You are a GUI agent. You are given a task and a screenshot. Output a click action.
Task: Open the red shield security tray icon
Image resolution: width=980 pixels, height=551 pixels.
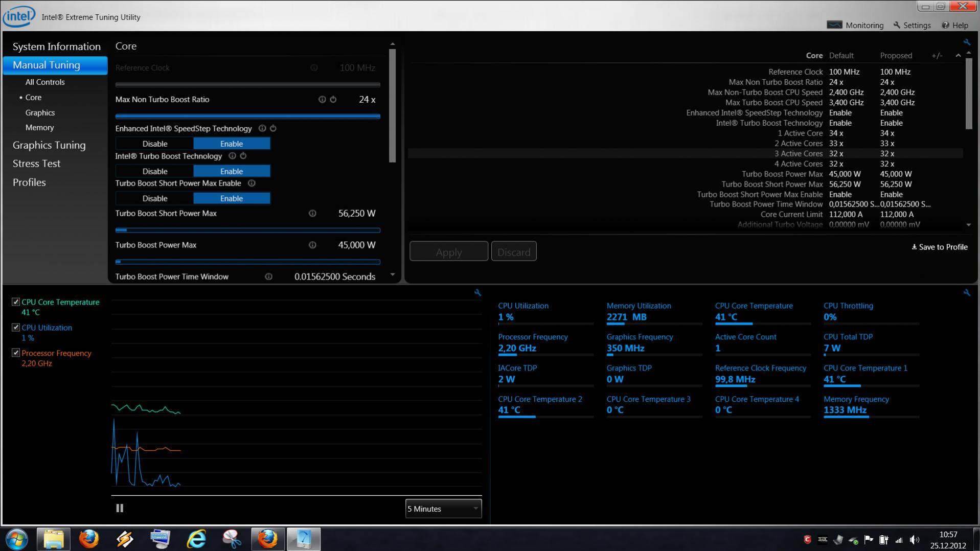click(x=807, y=539)
